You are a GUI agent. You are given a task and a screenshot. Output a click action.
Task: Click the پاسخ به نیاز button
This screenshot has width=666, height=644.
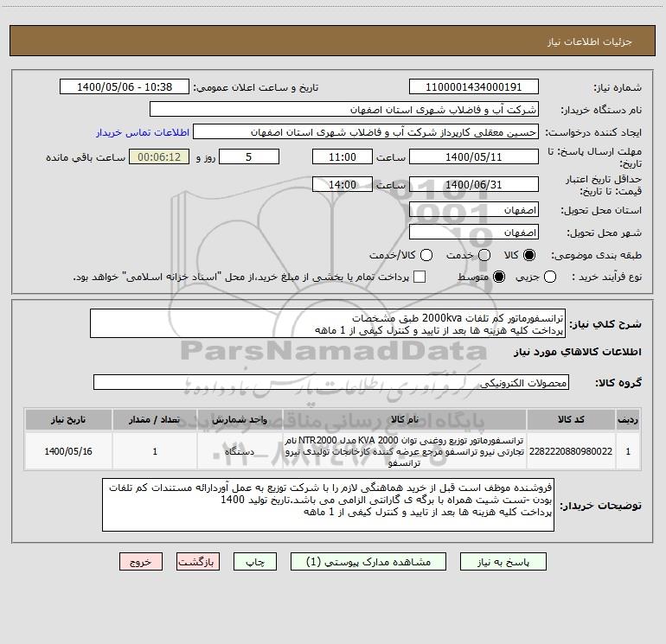point(503,562)
